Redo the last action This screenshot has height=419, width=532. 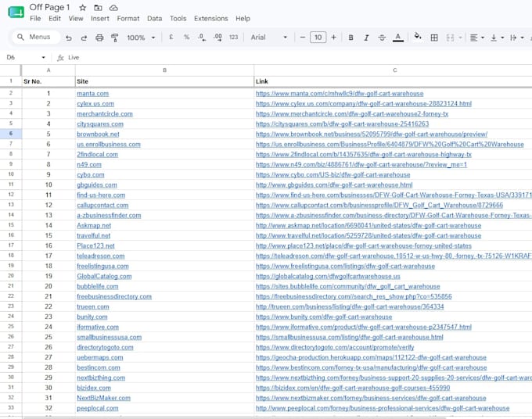coord(84,38)
